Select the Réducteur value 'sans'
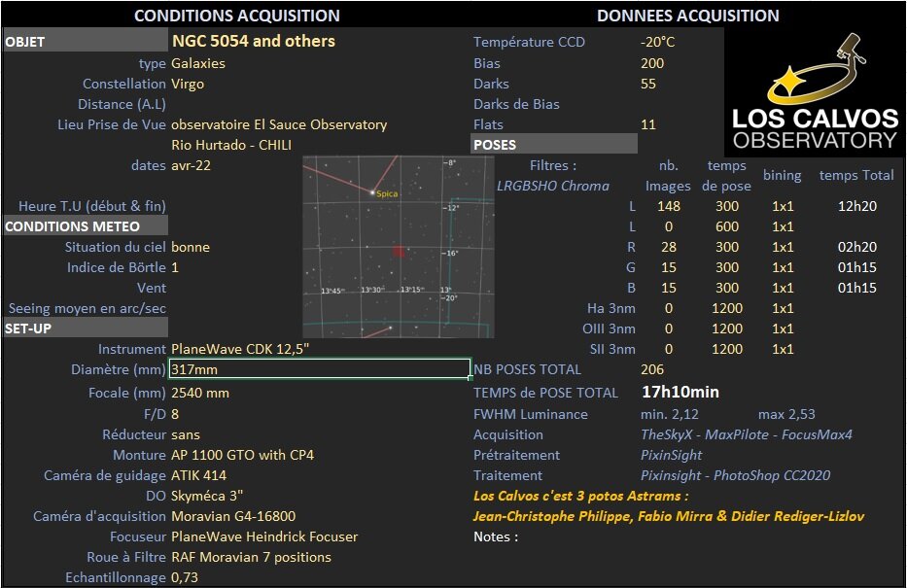Screen dimensions: 907x588 coord(186,434)
